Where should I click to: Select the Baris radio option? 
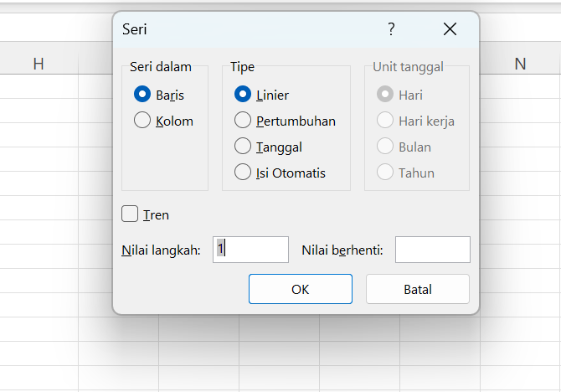(142, 95)
